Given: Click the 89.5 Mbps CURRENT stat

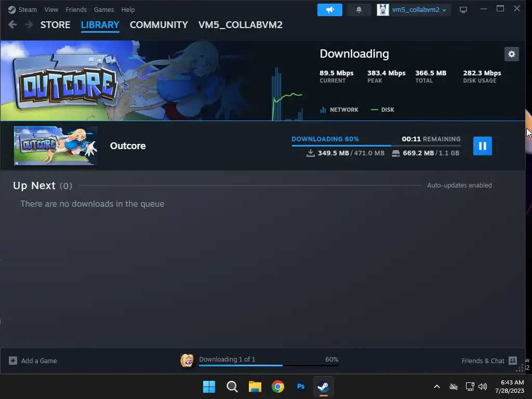Looking at the screenshot, I should point(336,76).
